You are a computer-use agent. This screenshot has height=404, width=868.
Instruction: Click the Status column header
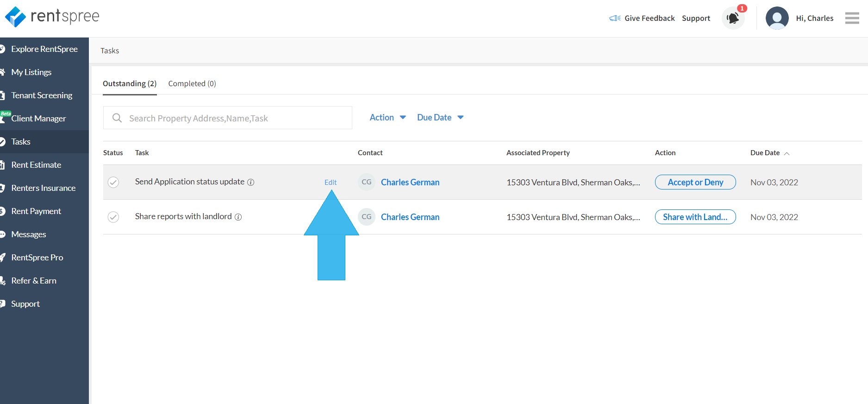click(113, 153)
